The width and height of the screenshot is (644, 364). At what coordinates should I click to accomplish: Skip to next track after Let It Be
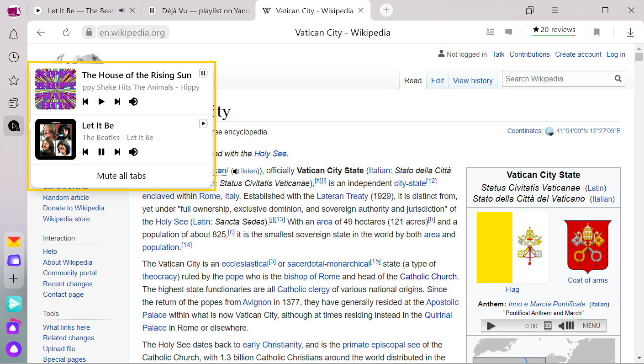[117, 152]
